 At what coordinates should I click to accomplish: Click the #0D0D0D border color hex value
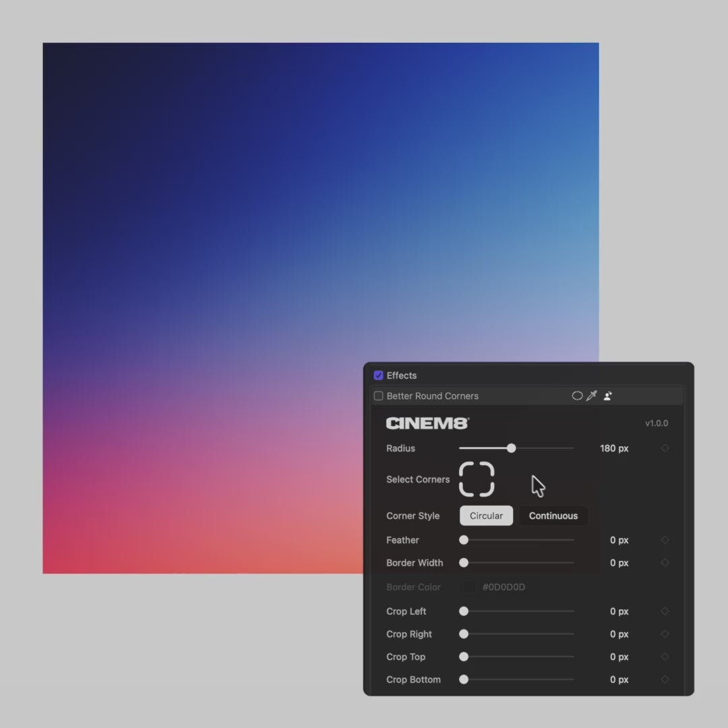pos(504,587)
